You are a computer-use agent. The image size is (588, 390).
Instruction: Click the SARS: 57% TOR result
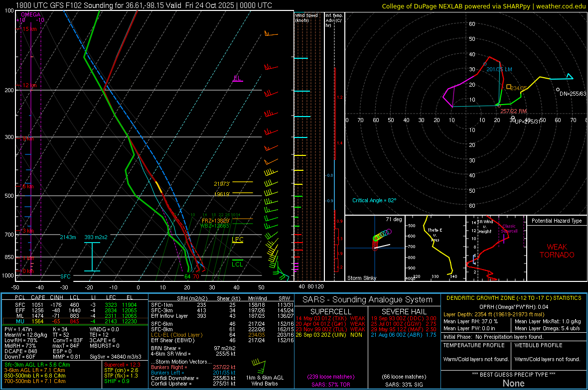(331, 385)
